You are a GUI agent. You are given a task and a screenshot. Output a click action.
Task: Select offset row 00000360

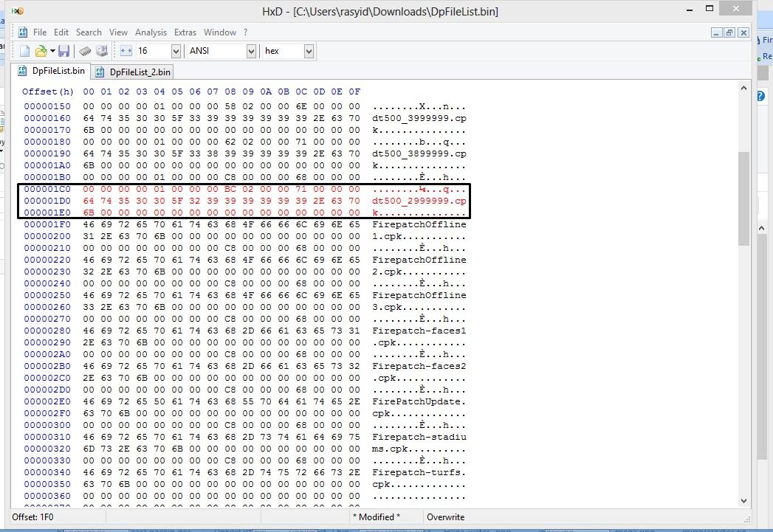(x=47, y=497)
